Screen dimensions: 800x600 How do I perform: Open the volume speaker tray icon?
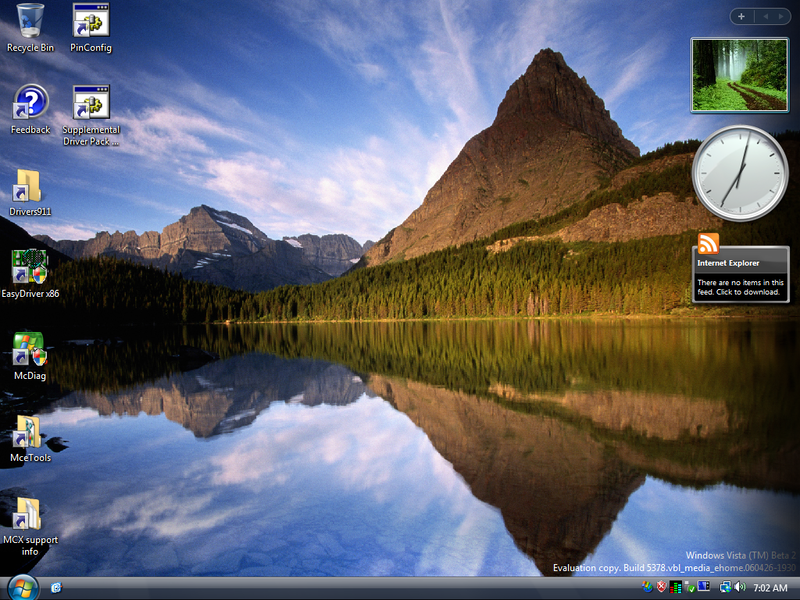pos(739,587)
